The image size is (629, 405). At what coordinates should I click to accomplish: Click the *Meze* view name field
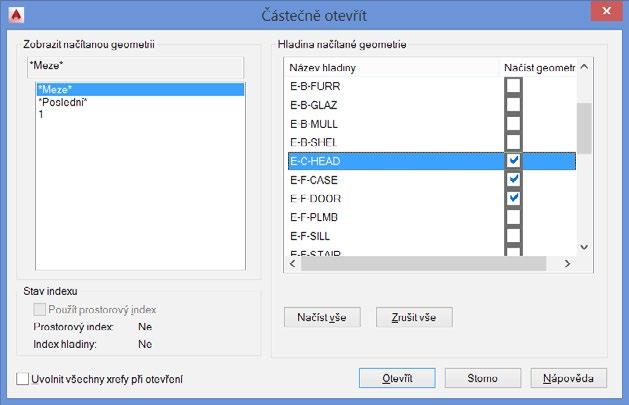click(x=136, y=67)
